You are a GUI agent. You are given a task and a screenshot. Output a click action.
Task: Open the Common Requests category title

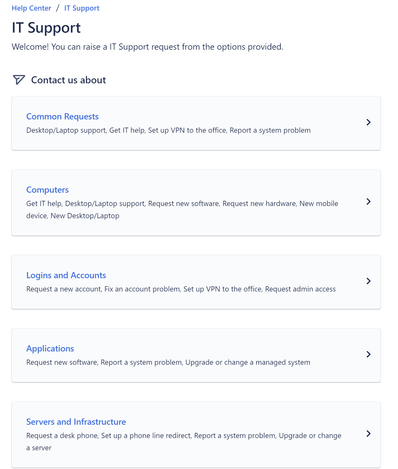click(62, 116)
